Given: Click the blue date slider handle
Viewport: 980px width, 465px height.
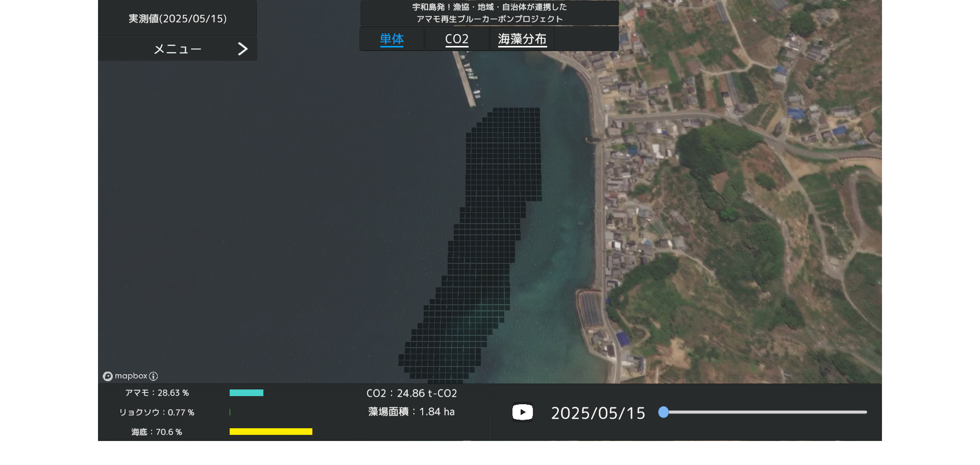Looking at the screenshot, I should [663, 412].
